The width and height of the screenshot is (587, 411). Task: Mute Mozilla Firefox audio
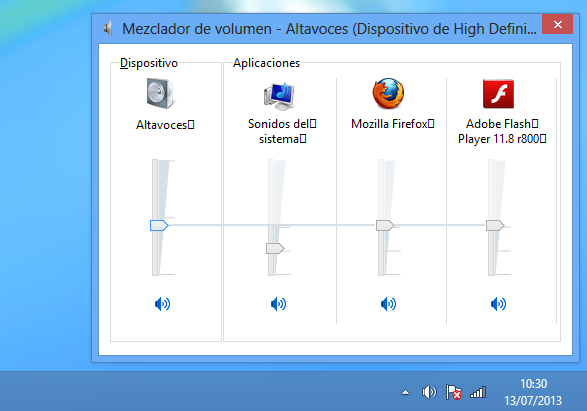point(389,304)
